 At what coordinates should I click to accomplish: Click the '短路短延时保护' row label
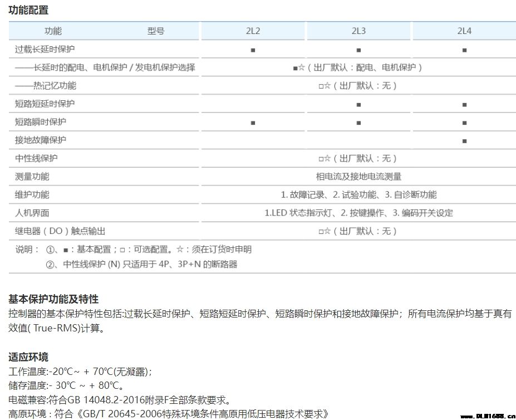pyautogui.click(x=45, y=104)
